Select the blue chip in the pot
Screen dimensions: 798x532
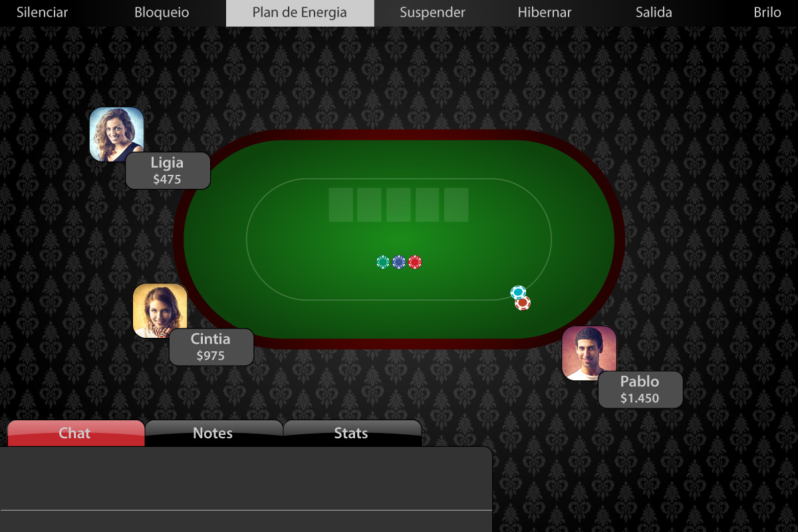click(398, 262)
